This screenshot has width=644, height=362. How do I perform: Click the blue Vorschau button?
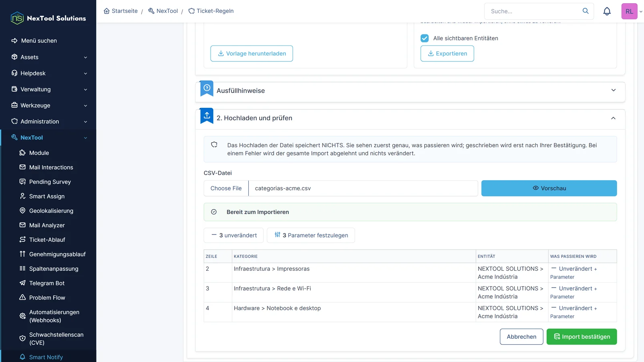coord(549,188)
